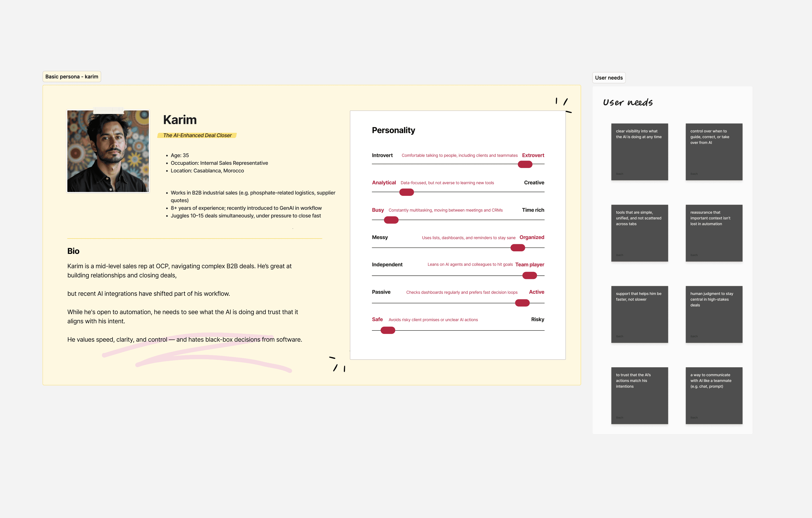This screenshot has width=812, height=518.
Task: Click 'Avoids risky client promises' description text
Action: 433,320
